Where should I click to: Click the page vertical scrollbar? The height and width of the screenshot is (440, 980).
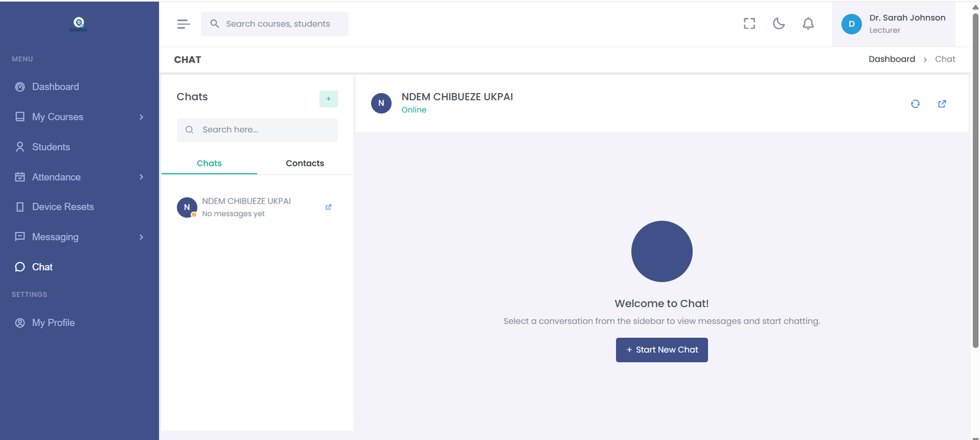975,184
